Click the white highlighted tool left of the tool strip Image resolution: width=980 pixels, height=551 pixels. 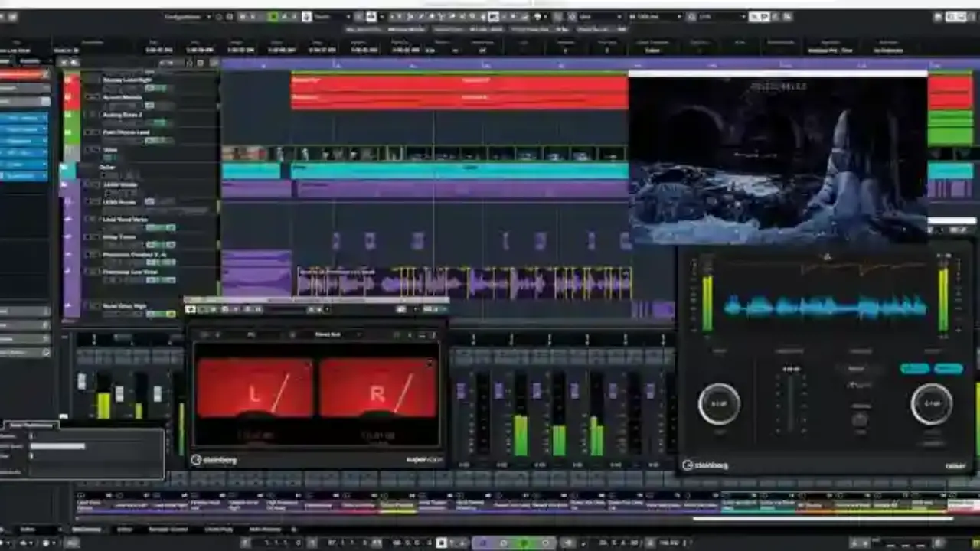[372, 16]
